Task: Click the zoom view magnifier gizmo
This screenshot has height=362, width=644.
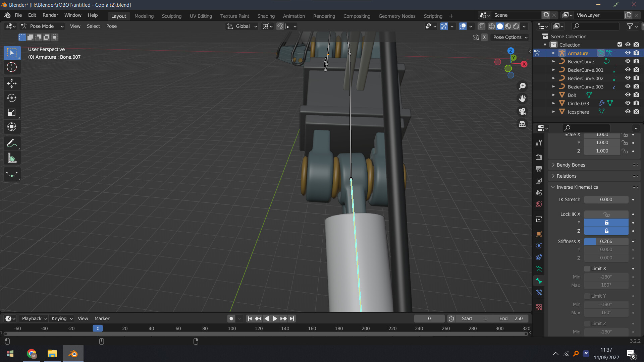Action: 522,86
